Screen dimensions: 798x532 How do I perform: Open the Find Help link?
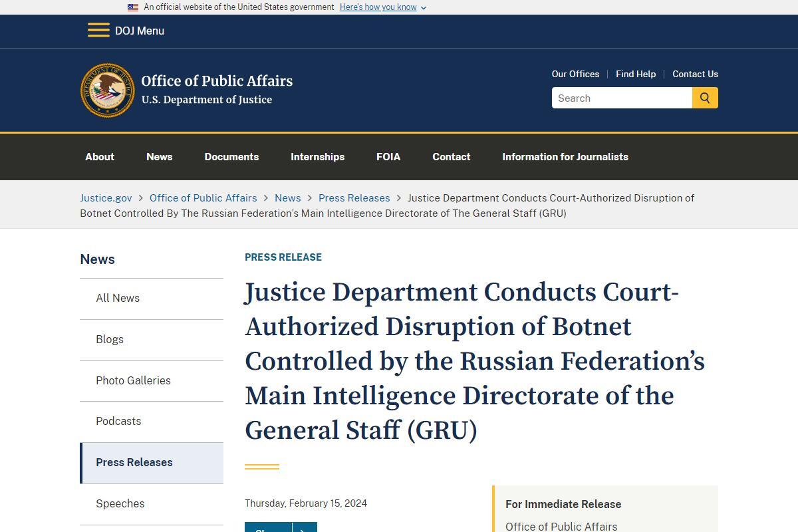tap(636, 74)
